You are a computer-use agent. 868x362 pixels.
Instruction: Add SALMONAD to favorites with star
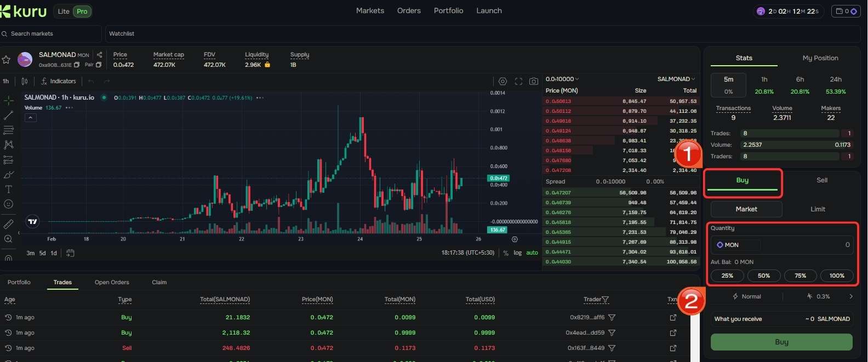click(7, 60)
